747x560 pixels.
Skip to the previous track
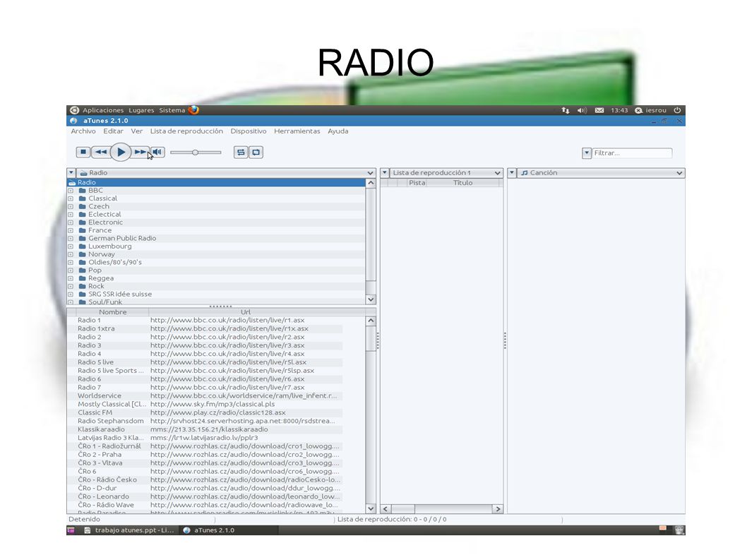click(x=100, y=152)
